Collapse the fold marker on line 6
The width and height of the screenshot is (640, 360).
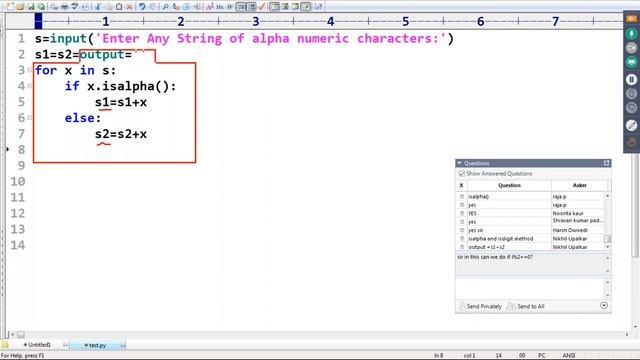(x=30, y=118)
